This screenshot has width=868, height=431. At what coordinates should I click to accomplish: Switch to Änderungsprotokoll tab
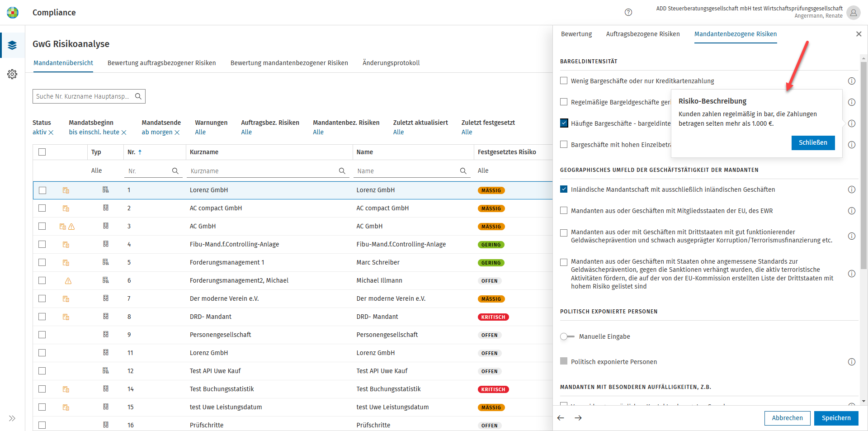click(391, 63)
